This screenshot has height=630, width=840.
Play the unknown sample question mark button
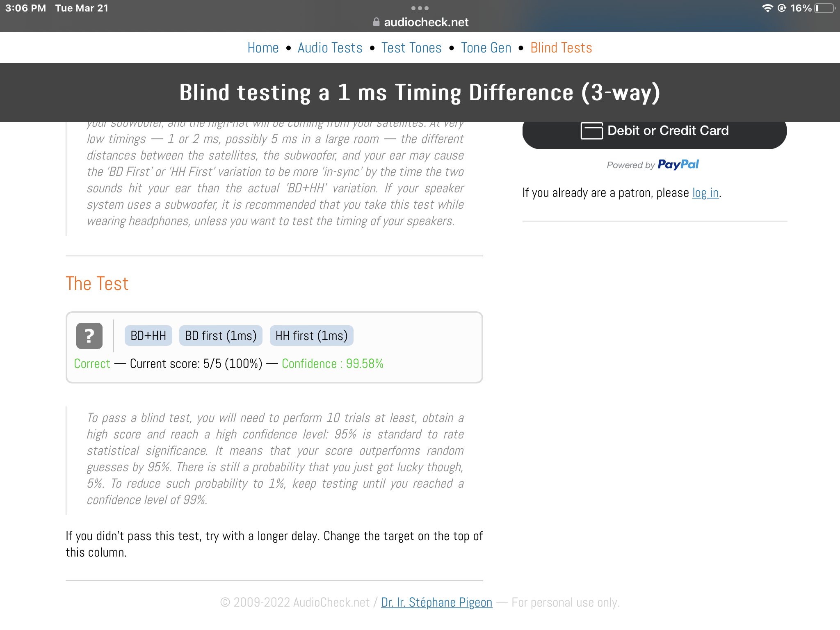(x=89, y=336)
